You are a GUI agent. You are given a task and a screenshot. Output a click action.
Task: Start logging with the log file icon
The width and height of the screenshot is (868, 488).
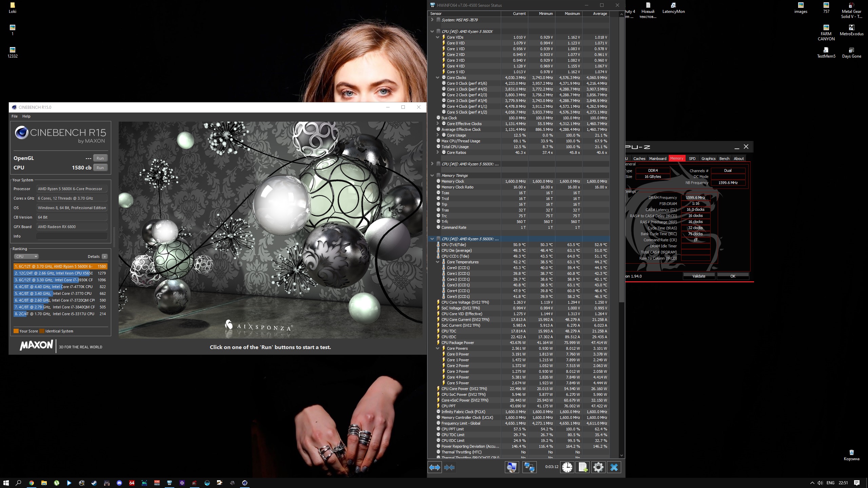[583, 467]
